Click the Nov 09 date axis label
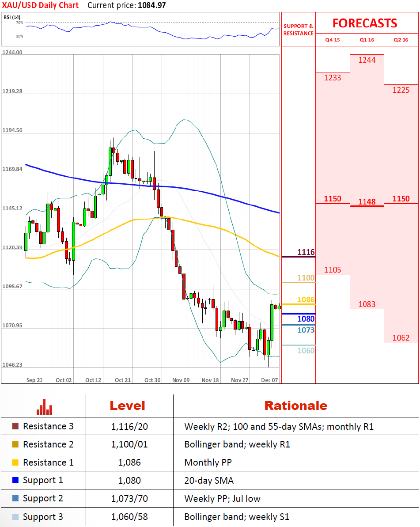Viewport: 420px width, 527px height. pos(181,380)
